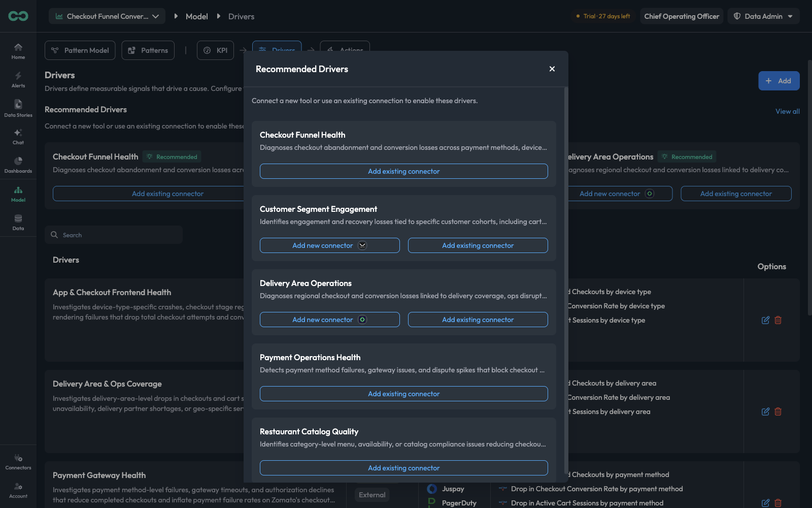Add existing connector on background Delivery Area Operations card

(736, 194)
